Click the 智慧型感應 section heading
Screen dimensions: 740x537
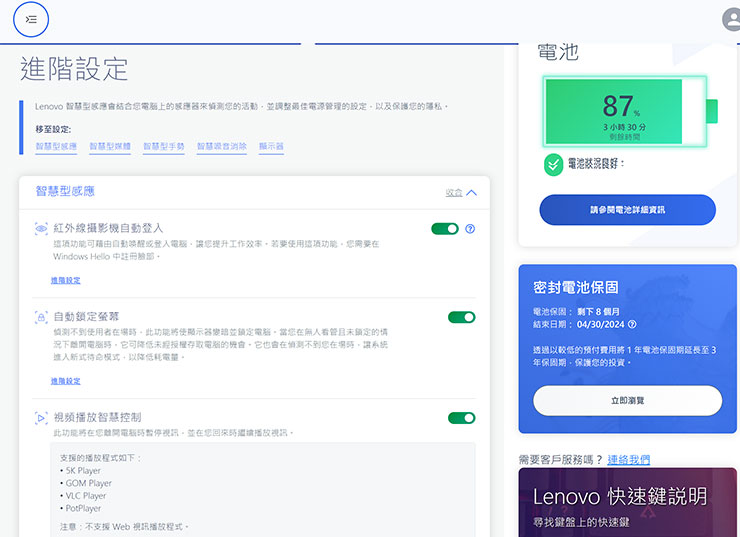click(x=65, y=191)
